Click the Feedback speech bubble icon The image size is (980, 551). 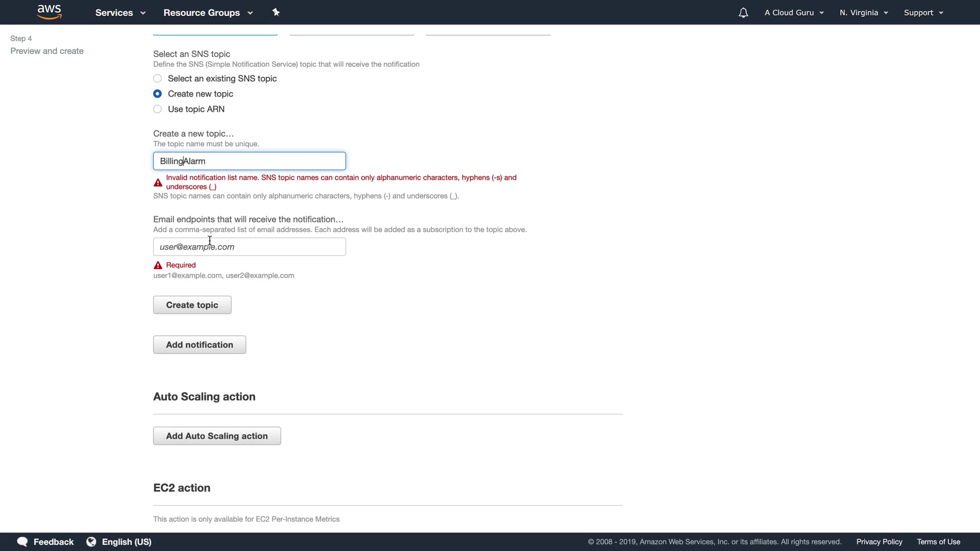click(22, 542)
